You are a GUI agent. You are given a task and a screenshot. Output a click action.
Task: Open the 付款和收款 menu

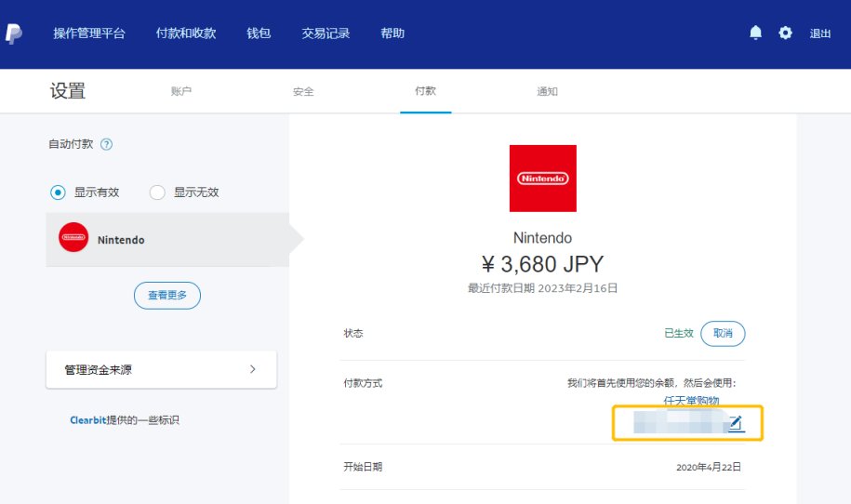pyautogui.click(x=186, y=33)
